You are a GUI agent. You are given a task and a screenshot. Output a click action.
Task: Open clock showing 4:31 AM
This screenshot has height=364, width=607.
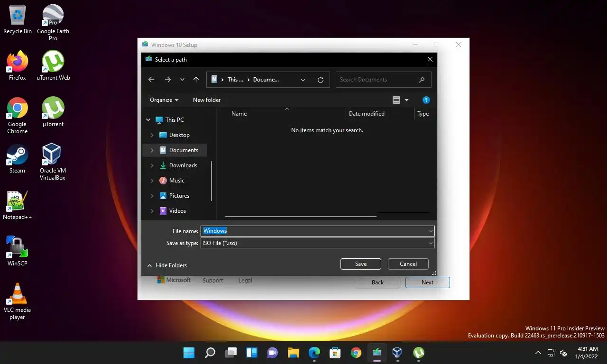tap(588, 353)
